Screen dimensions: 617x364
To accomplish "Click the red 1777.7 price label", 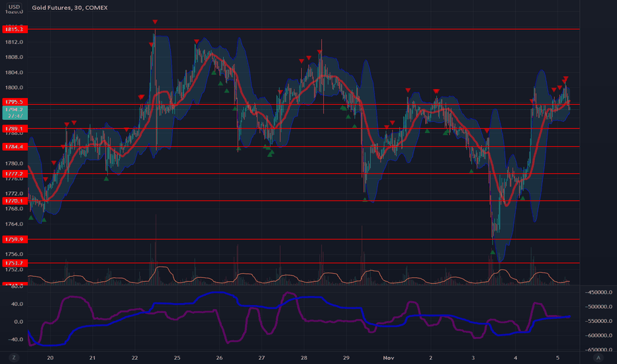I will coord(15,173).
